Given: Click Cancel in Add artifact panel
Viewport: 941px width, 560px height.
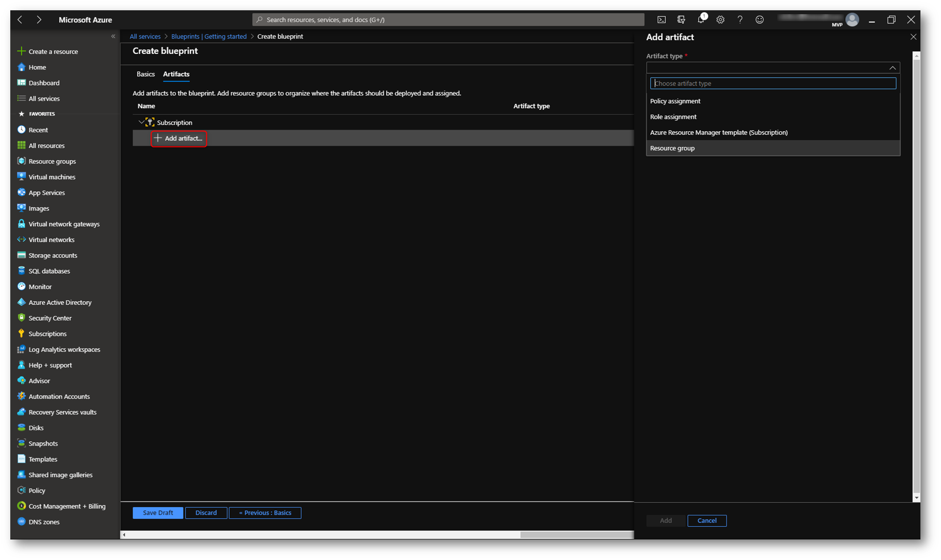Looking at the screenshot, I should pyautogui.click(x=707, y=520).
